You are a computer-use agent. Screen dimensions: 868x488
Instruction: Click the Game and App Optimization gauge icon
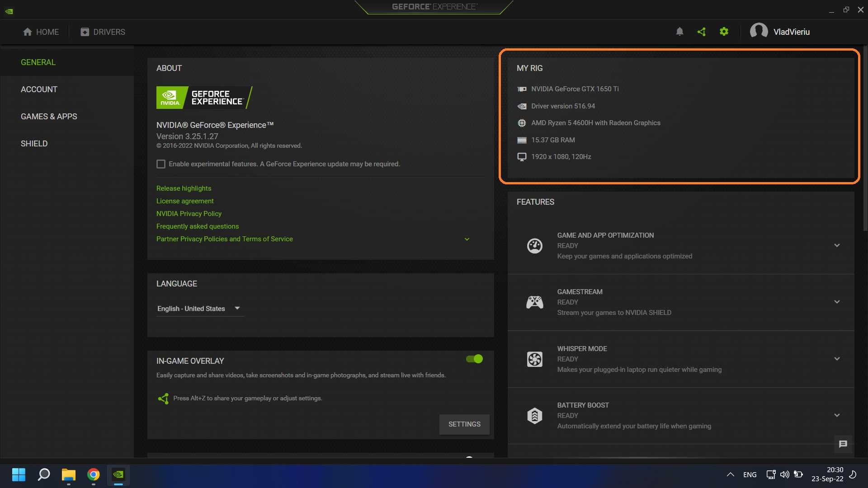(x=535, y=246)
